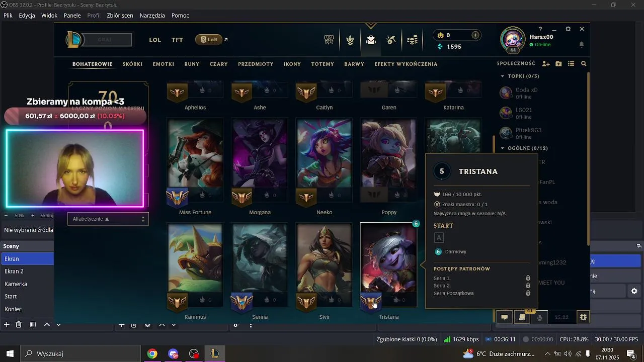This screenshot has width=644, height=362.
Task: Collapse the OGÓLNE (0/12) friends group
Action: (x=502, y=148)
